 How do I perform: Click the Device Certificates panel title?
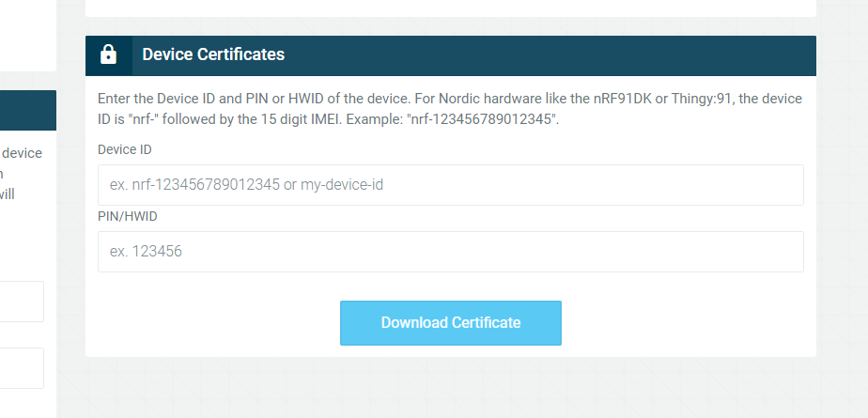(x=213, y=54)
